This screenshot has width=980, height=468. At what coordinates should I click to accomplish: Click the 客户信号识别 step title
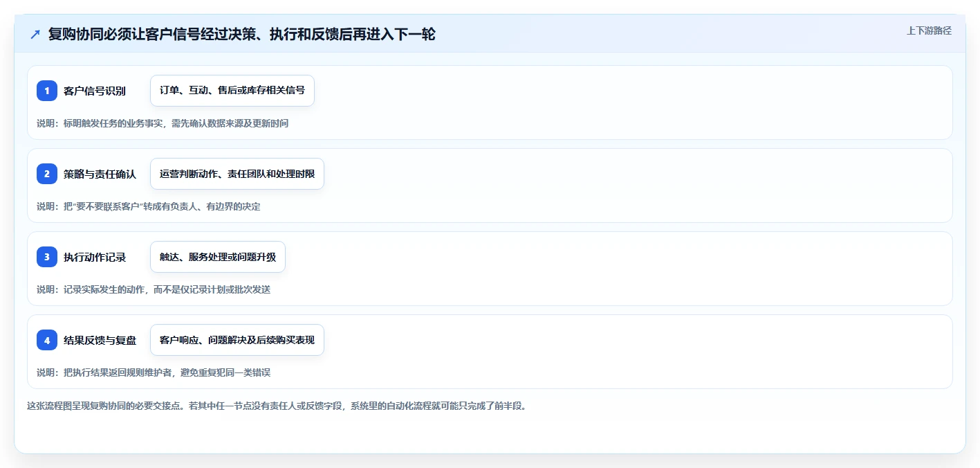tap(95, 91)
